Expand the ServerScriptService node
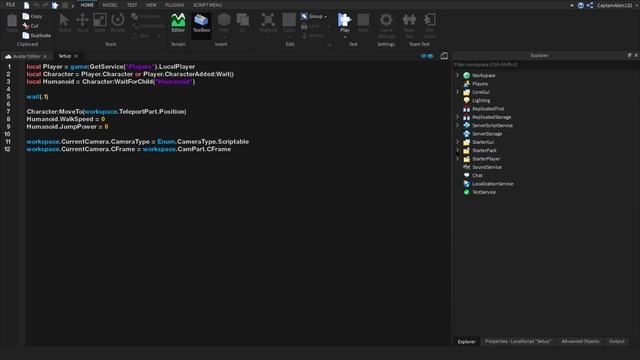This screenshot has height=360, width=640. coord(457,125)
